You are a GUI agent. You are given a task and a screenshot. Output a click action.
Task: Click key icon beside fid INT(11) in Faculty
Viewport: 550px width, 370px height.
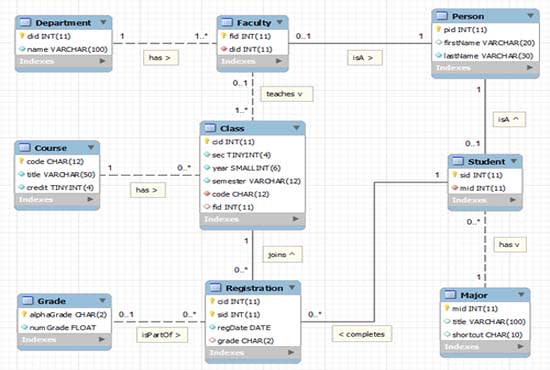[223, 36]
